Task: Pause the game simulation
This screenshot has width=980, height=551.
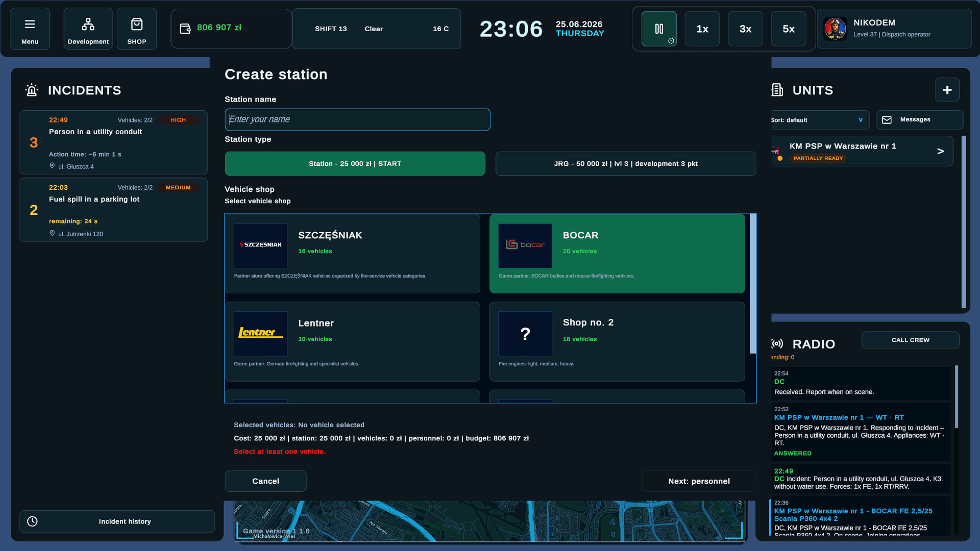Action: 659,29
